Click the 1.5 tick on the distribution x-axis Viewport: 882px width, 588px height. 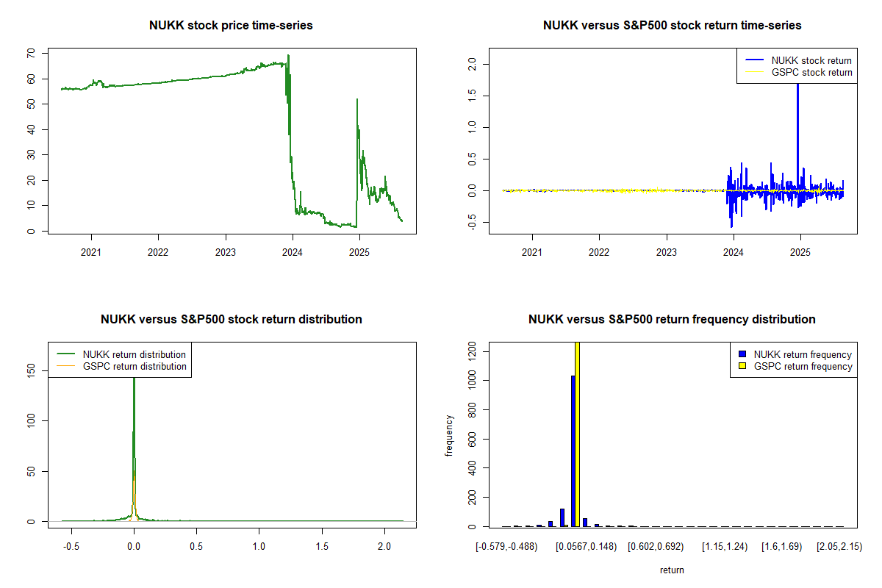pyautogui.click(x=321, y=547)
